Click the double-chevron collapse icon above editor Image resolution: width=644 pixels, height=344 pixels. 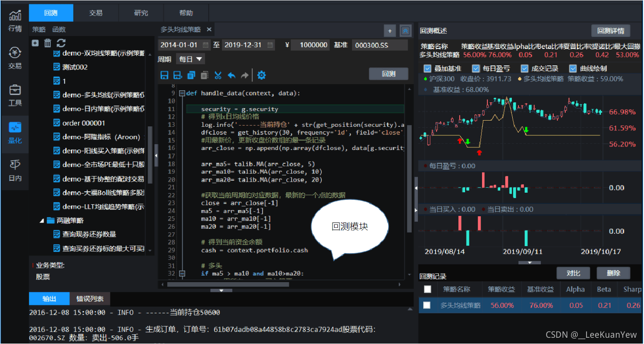405,31
